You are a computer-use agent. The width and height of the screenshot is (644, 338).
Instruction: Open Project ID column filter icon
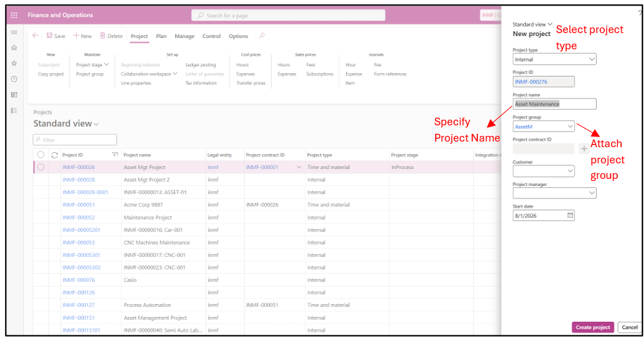[x=115, y=154]
